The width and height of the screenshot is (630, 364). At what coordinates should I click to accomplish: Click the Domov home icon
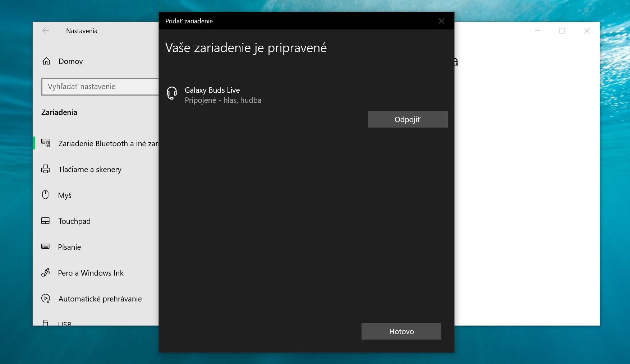pyautogui.click(x=46, y=61)
